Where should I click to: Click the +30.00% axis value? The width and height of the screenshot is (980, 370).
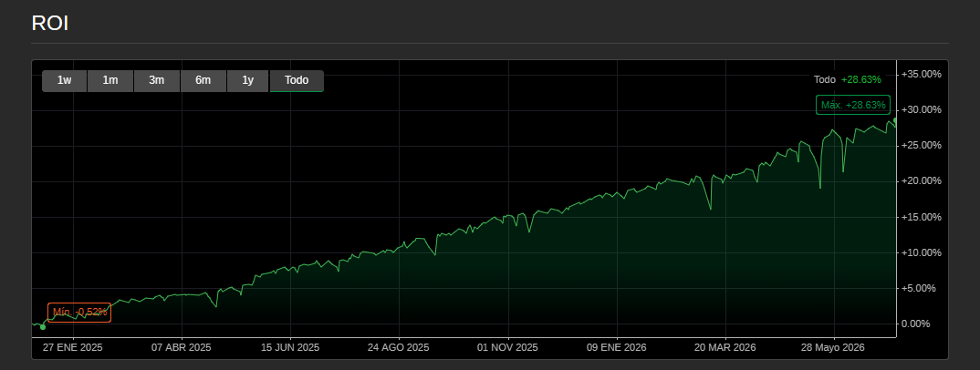[x=920, y=109]
